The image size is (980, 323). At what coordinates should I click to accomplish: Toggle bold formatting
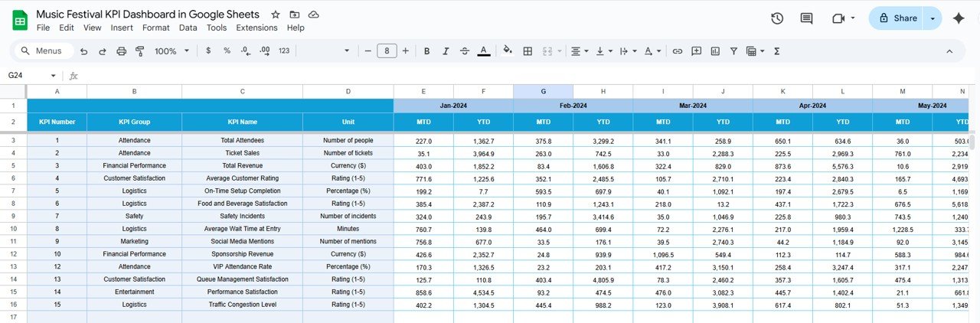(x=426, y=51)
